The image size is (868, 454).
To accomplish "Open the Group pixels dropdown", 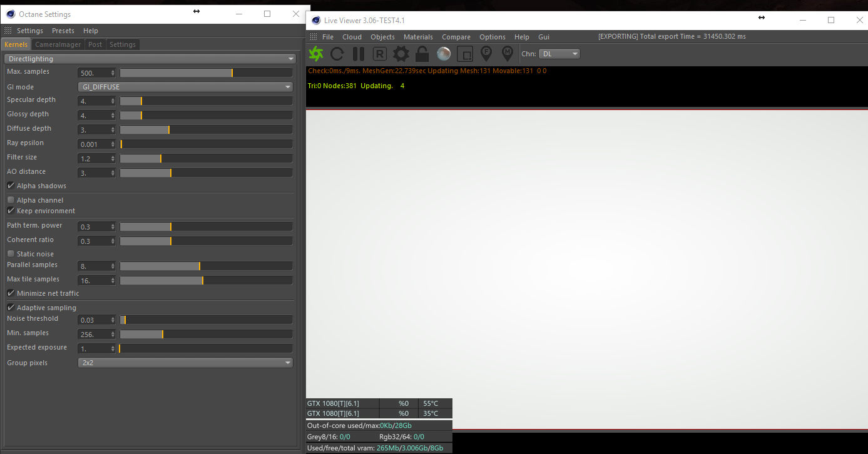I will tap(185, 363).
